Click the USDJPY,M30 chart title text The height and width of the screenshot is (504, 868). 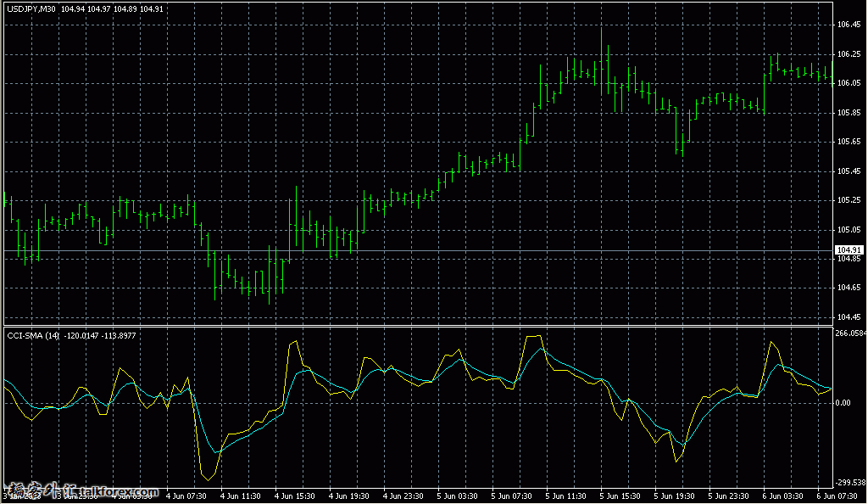31,8
